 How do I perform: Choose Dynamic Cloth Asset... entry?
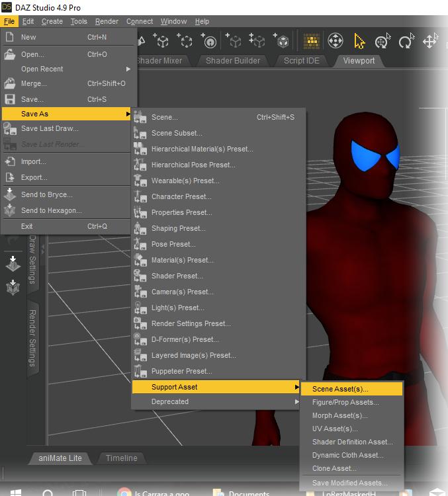[351, 455]
